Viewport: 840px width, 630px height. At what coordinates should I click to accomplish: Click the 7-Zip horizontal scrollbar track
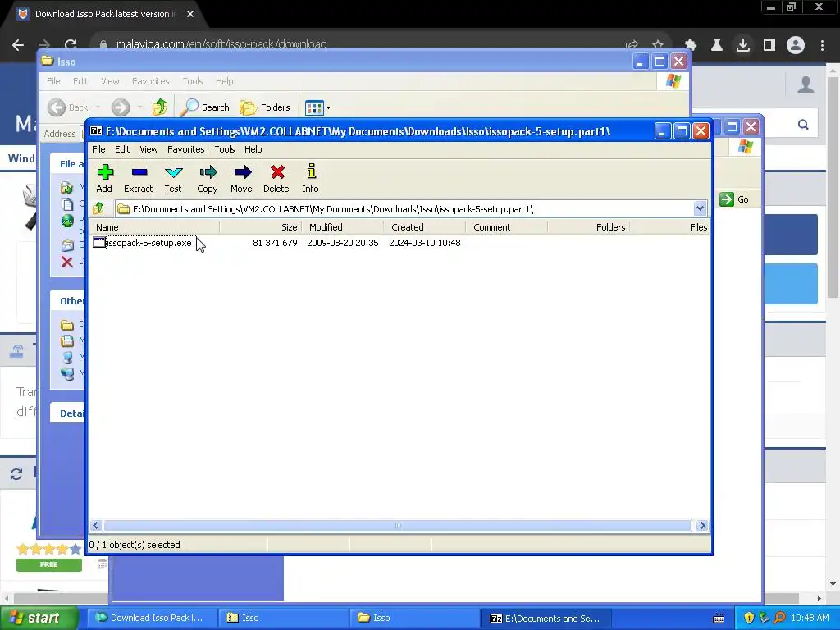[x=398, y=526]
